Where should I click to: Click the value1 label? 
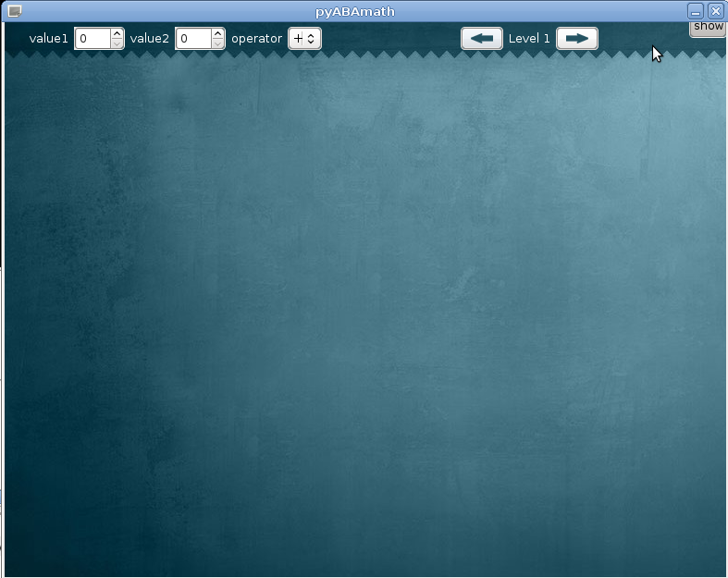click(49, 39)
